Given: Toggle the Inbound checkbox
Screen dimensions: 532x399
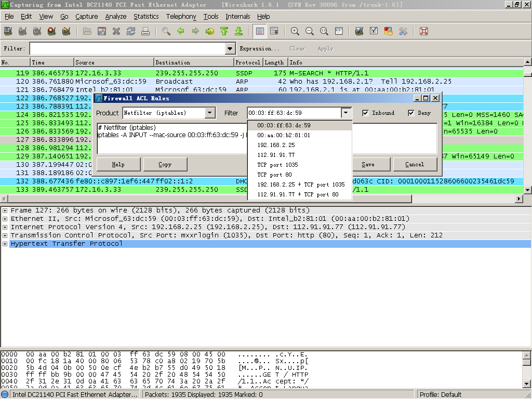Looking at the screenshot, I should pyautogui.click(x=365, y=113).
